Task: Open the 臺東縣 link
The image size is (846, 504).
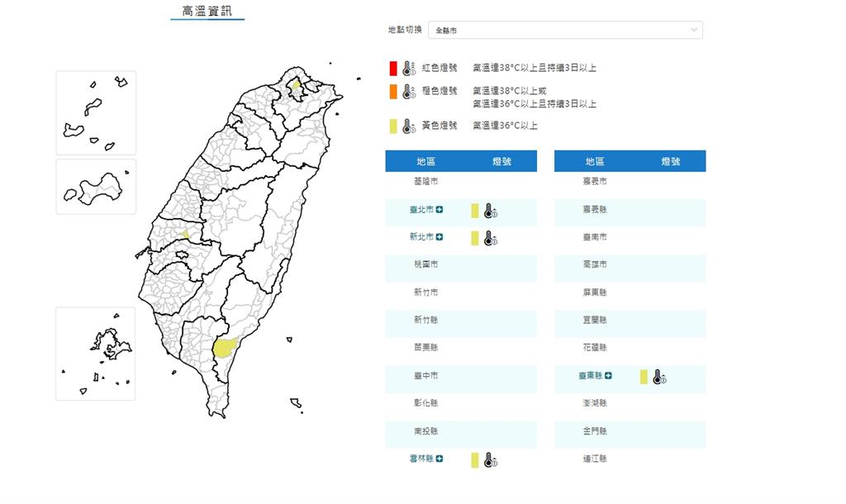Action: (590, 376)
